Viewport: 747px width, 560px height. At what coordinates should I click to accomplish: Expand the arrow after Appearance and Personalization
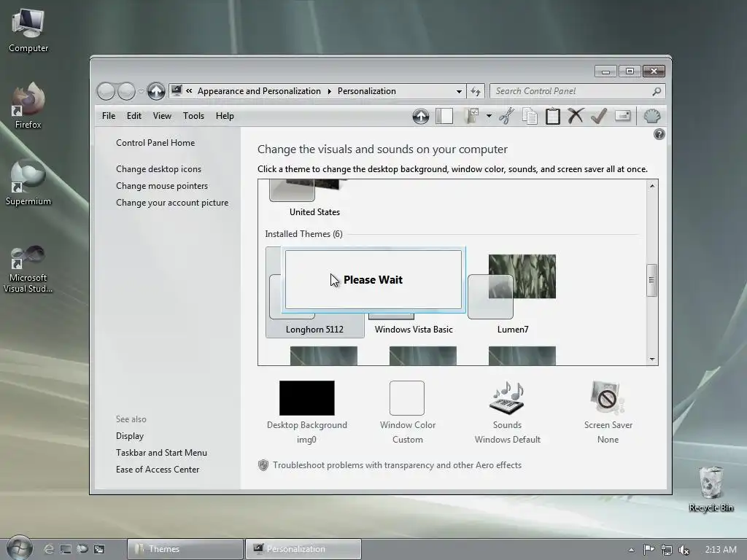coord(329,91)
